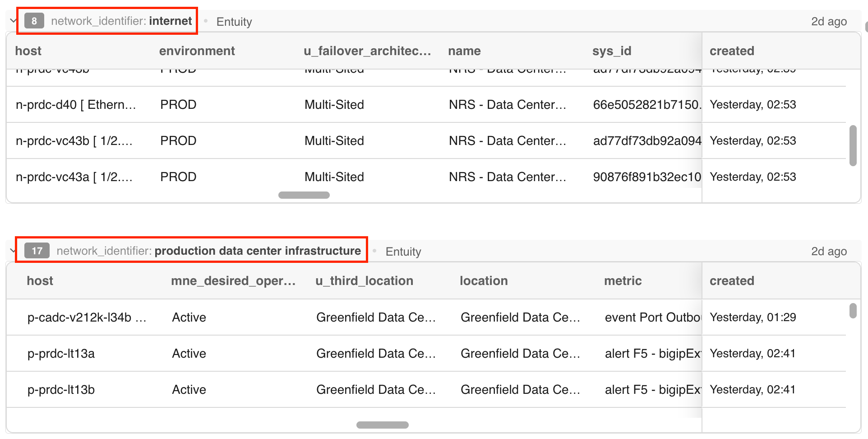This screenshot has width=868, height=439.
Task: Click Entuity label beside production group
Action: pyautogui.click(x=403, y=252)
